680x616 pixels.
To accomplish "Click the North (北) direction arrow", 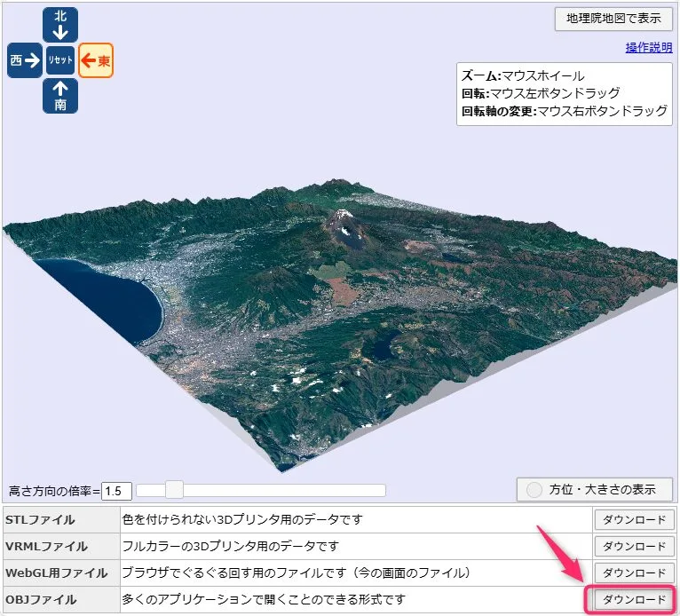I will [x=60, y=25].
